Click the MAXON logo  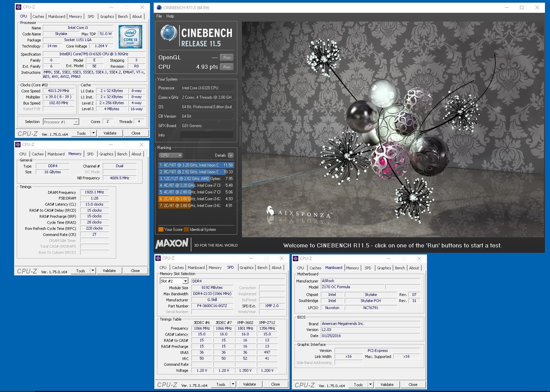(x=172, y=243)
